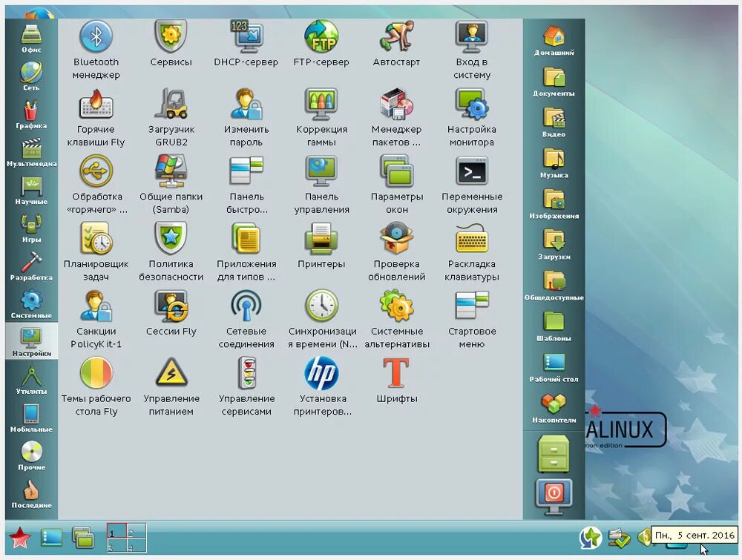Screen dimensions: 742x560
Task: Open the Изображения folder
Action: (554, 203)
